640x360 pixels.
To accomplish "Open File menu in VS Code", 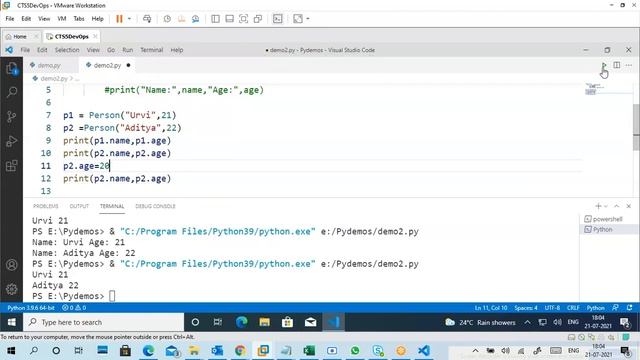I will click(25, 50).
